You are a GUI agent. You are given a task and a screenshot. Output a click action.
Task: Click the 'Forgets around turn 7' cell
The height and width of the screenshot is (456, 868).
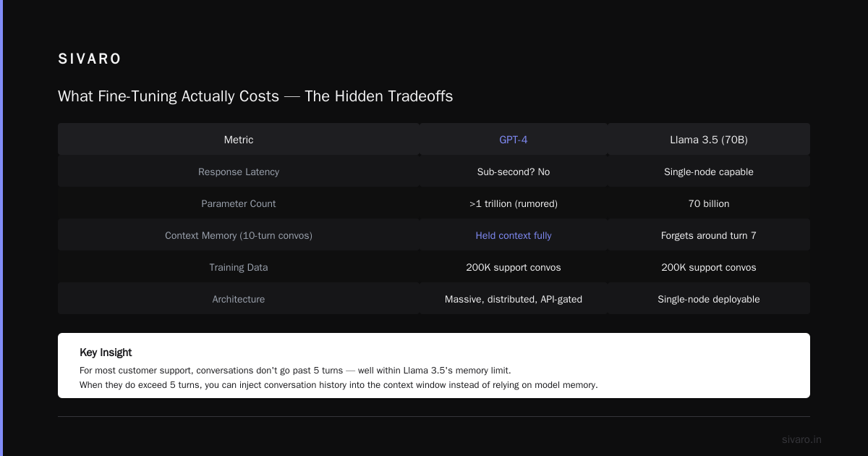[x=709, y=235]
